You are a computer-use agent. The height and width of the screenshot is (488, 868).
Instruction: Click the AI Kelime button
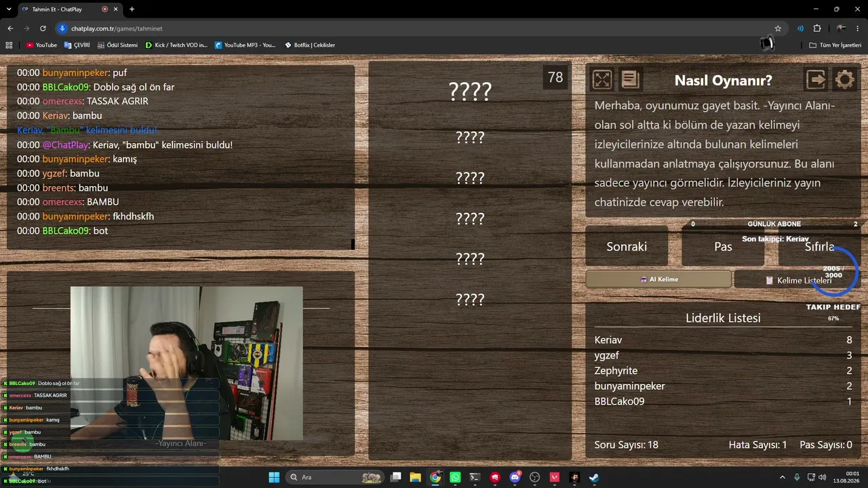coord(658,279)
